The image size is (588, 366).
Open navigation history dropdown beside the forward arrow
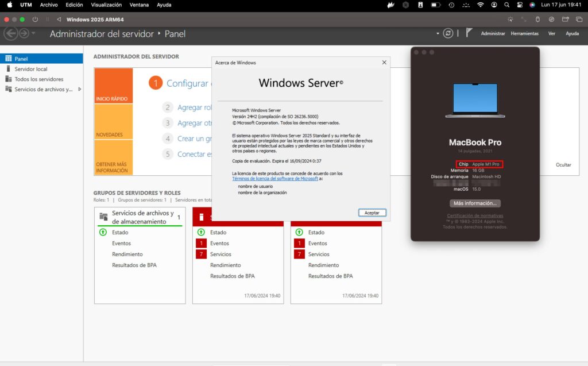(33, 33)
